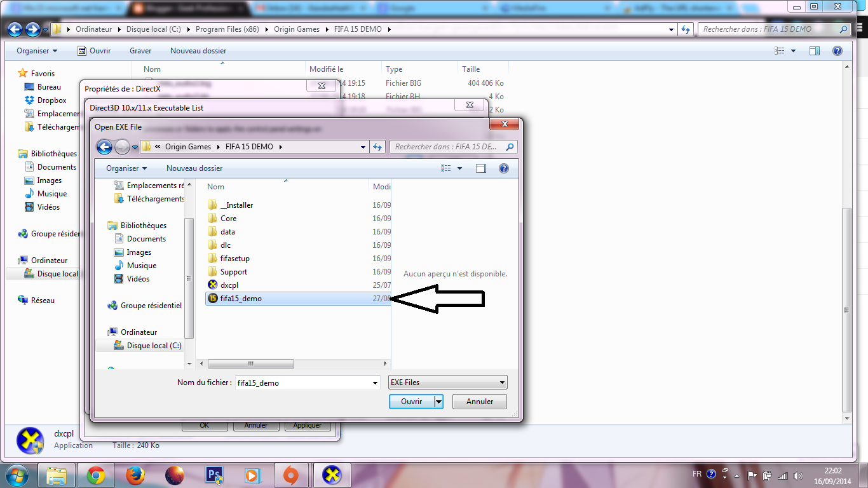Screen dimensions: 868x488
Task: Select the Support folder
Action: 233,272
